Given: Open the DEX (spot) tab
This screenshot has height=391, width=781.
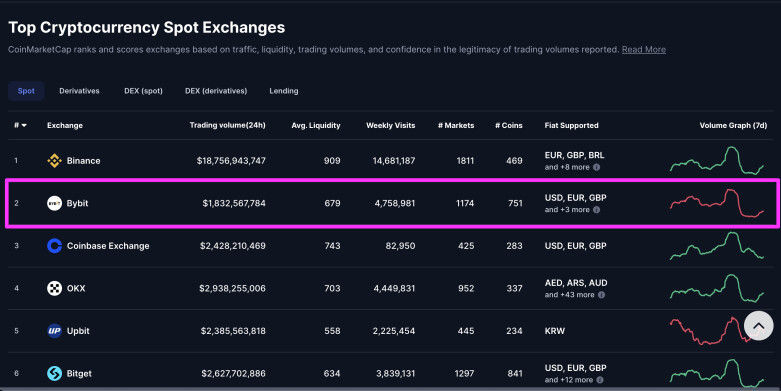Looking at the screenshot, I should click(x=143, y=91).
